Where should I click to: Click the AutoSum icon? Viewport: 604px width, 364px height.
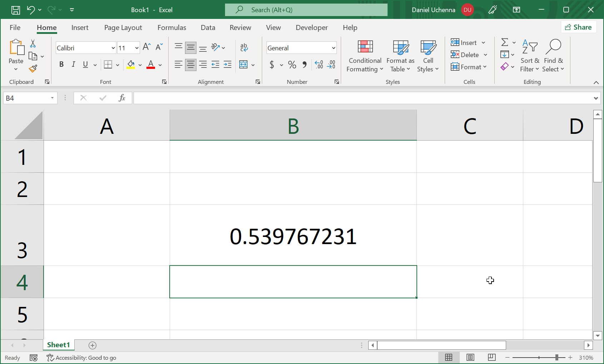tap(505, 42)
